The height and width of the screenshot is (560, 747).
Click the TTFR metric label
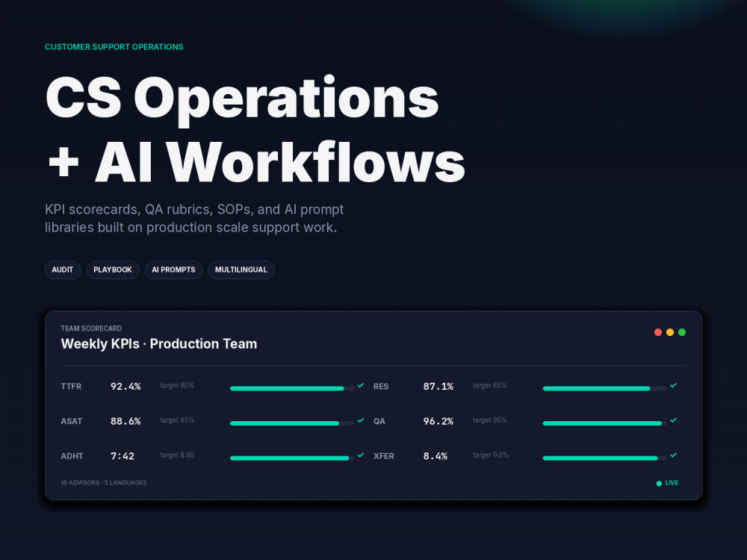point(71,386)
